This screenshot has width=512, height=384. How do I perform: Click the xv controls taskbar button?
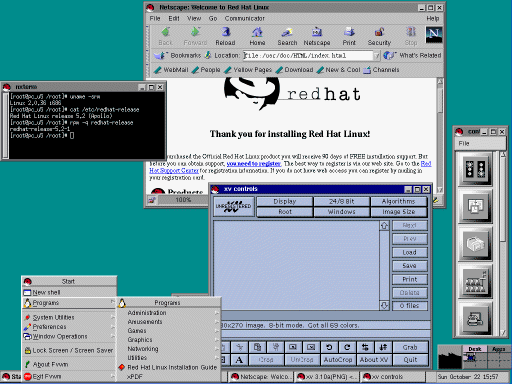pyautogui.click(x=393, y=377)
